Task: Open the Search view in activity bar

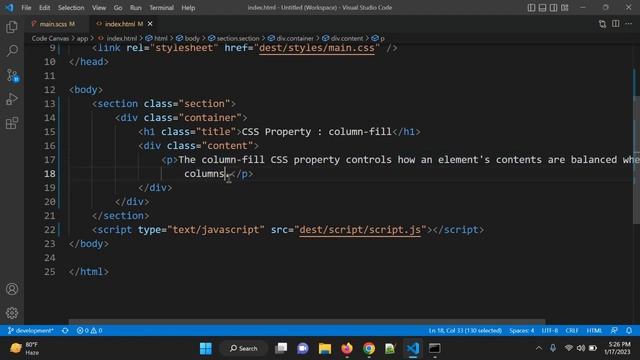Action: tap(12, 51)
